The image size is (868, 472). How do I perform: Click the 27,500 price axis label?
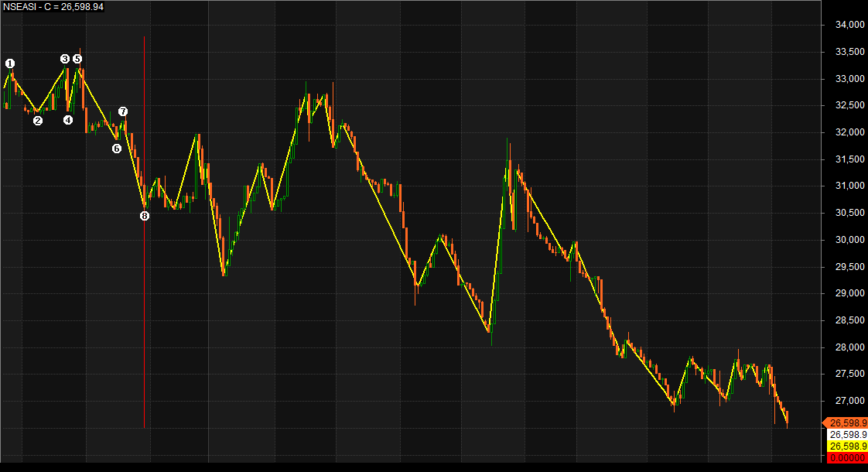tap(849, 374)
